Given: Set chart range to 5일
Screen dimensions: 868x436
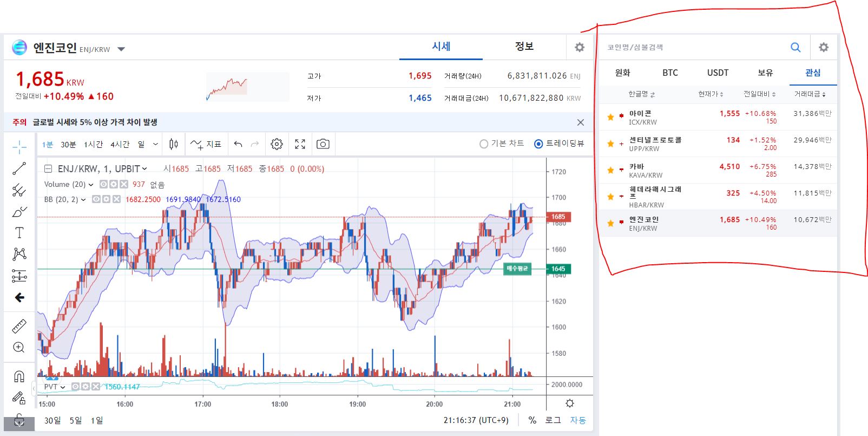Looking at the screenshot, I should 76,420.
